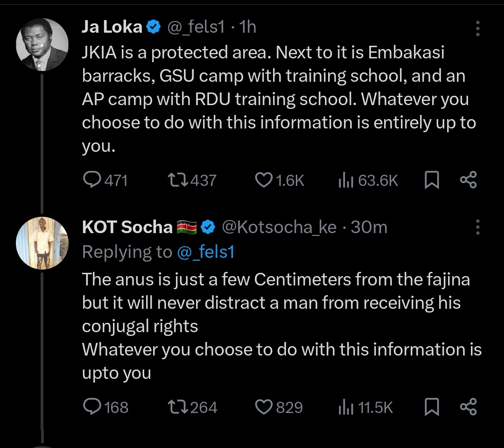Repost Ja Loka's tweet
Screen dimensions: 504x448
177,180
